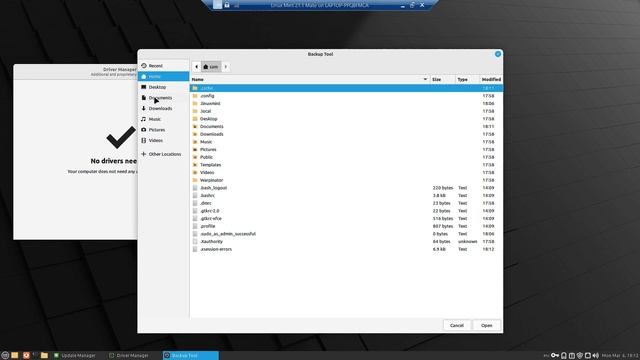Open Downloads in the places sidebar
640x360 pixels.
click(x=163, y=108)
